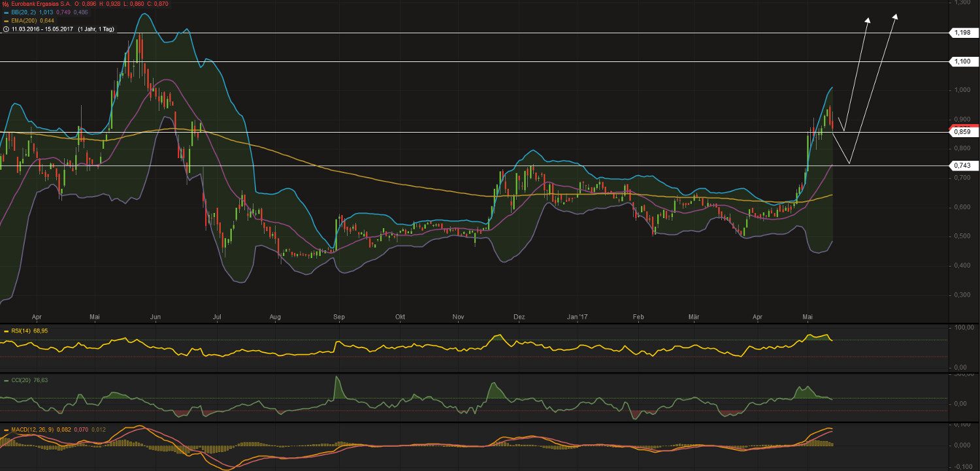Click the Okt label on the time axis
Image resolution: width=980 pixels, height=471 pixels.
[x=400, y=317]
